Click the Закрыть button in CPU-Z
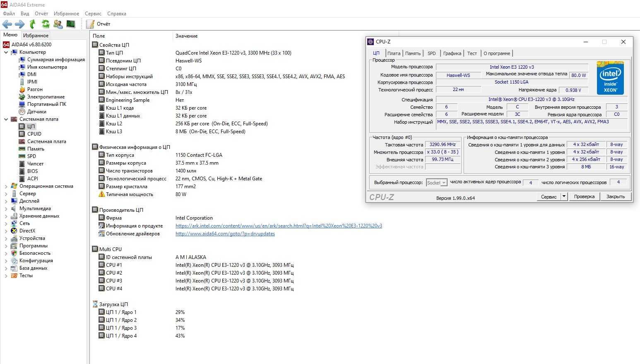Image resolution: width=640 pixels, height=364 pixels. coord(616,197)
